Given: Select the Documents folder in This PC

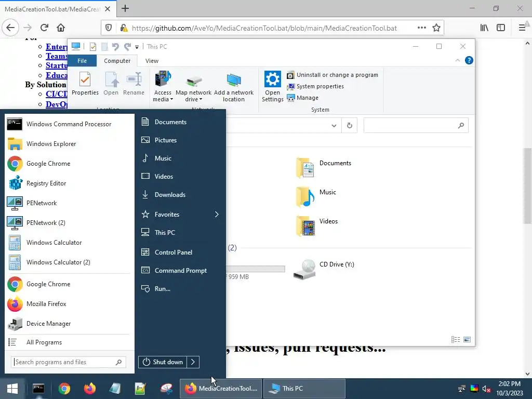Looking at the screenshot, I should click(x=324, y=168).
